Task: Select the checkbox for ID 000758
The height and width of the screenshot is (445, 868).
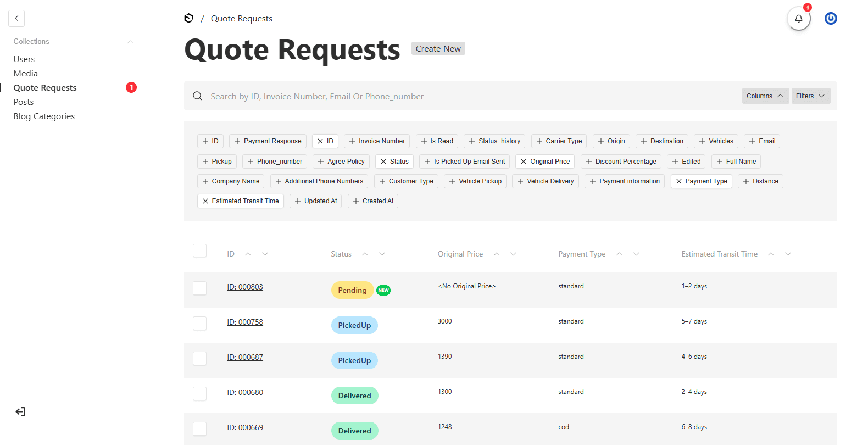Action: click(199, 323)
